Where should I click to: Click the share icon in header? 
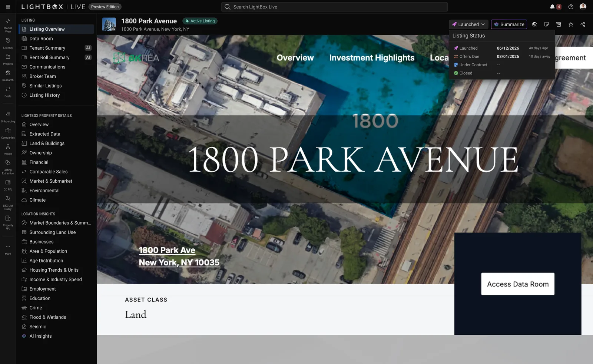tap(583, 24)
